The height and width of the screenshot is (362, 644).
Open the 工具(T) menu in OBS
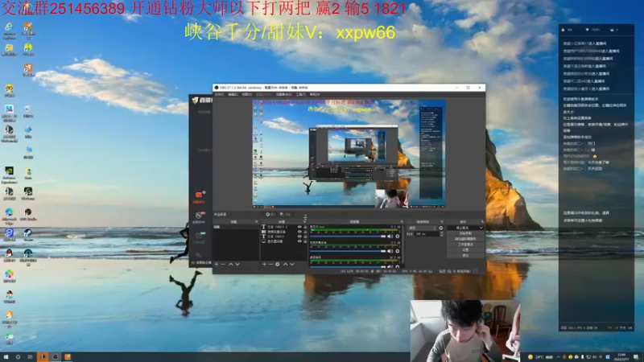[x=300, y=94]
